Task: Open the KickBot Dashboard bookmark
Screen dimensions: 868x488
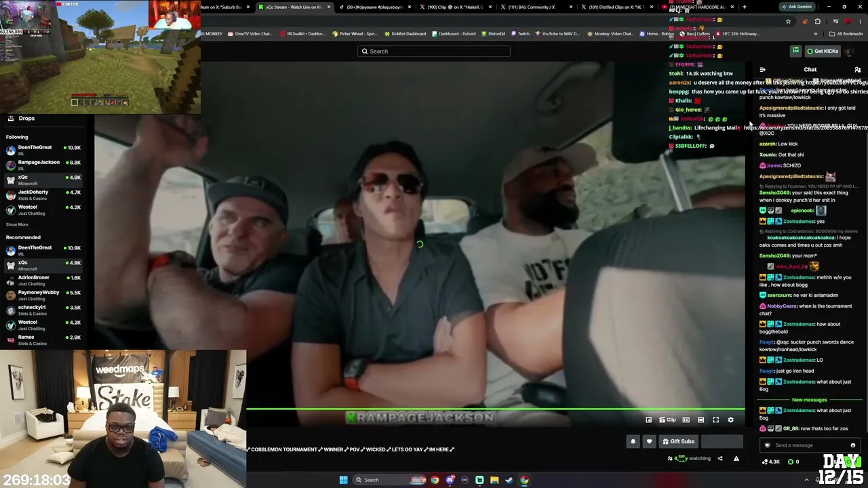Action: pos(405,34)
